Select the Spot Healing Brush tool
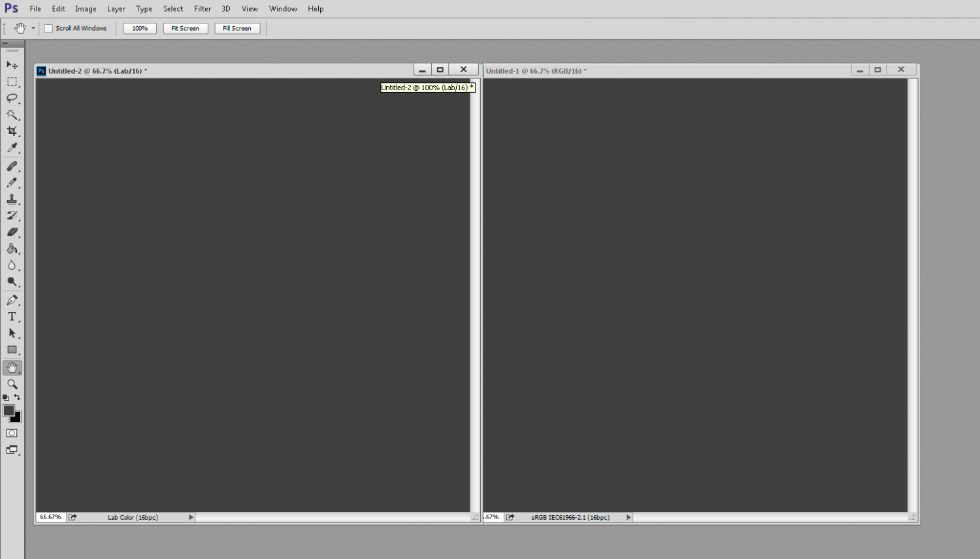 12,167
